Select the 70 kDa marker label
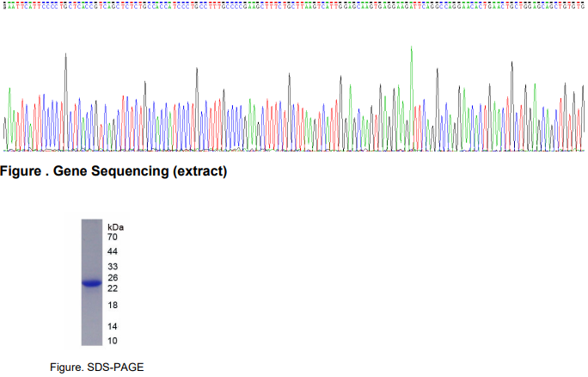The image size is (588, 377). 112,237
